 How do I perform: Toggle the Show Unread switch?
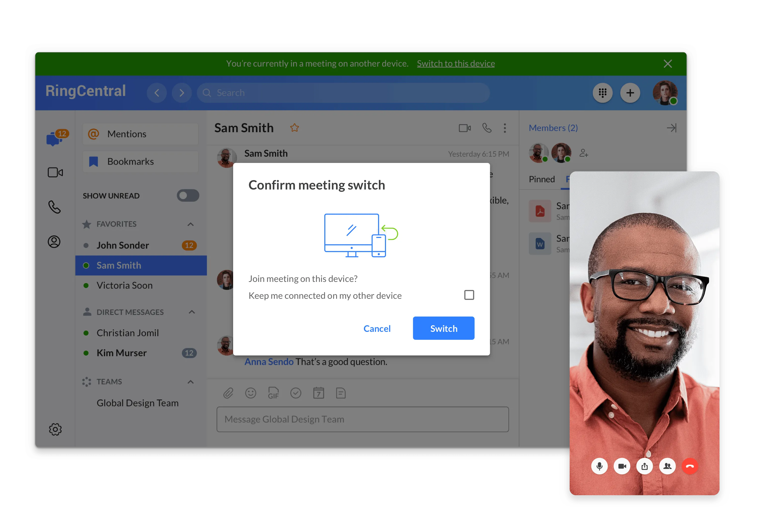(188, 195)
